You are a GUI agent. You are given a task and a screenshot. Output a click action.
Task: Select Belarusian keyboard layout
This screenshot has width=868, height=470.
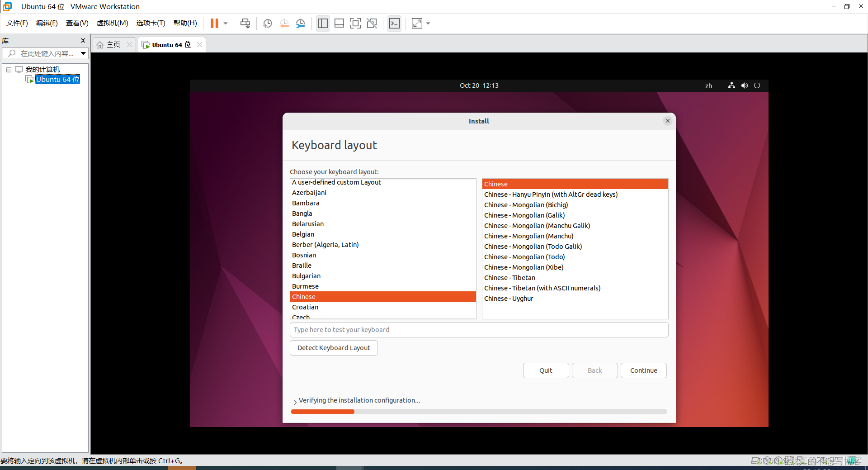(383, 224)
